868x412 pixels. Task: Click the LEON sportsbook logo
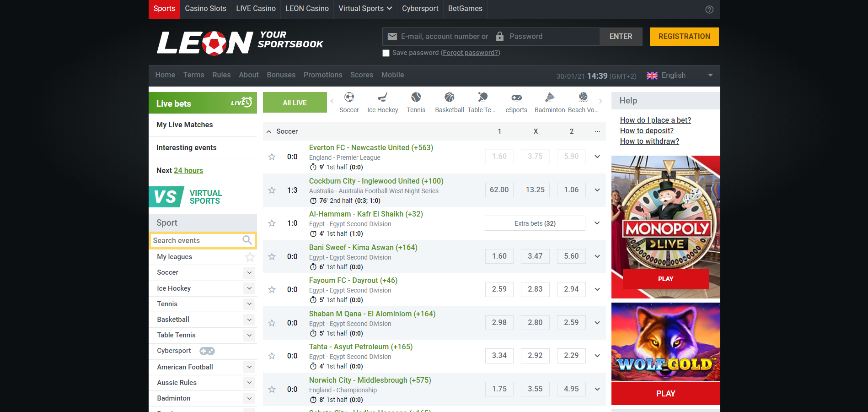[240, 43]
